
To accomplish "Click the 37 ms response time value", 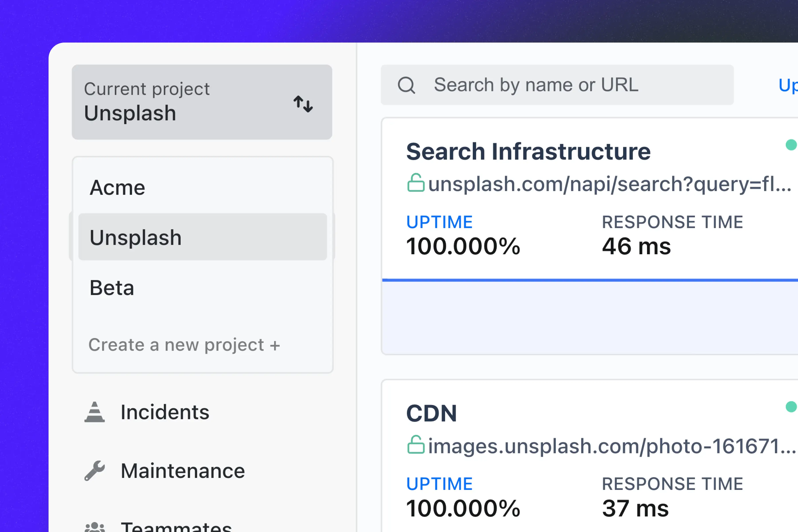I will (635, 508).
